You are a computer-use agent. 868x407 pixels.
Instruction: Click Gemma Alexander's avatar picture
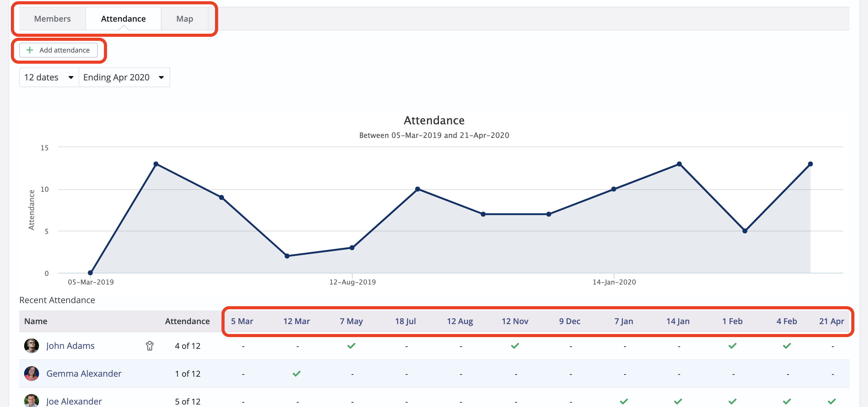pos(31,373)
